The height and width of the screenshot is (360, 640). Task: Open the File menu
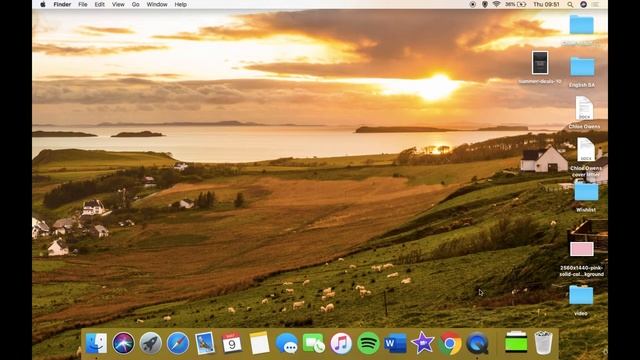click(x=83, y=4)
